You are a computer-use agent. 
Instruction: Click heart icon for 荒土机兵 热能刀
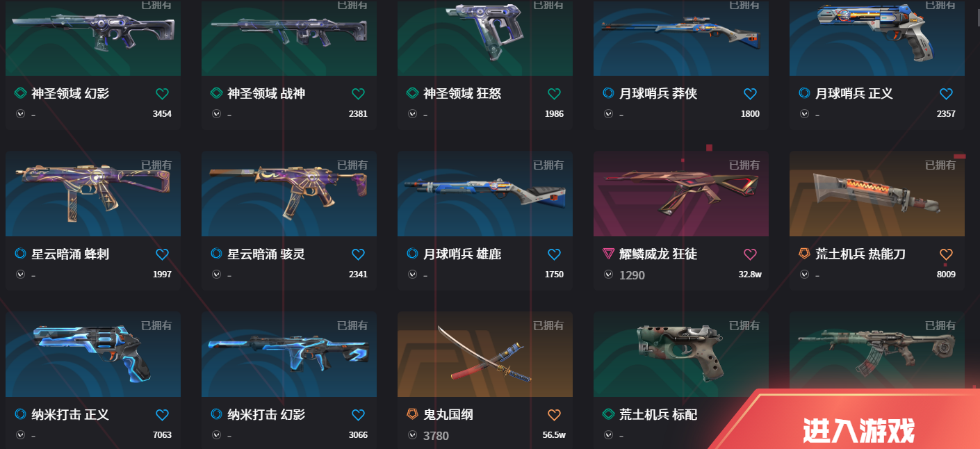tap(946, 254)
